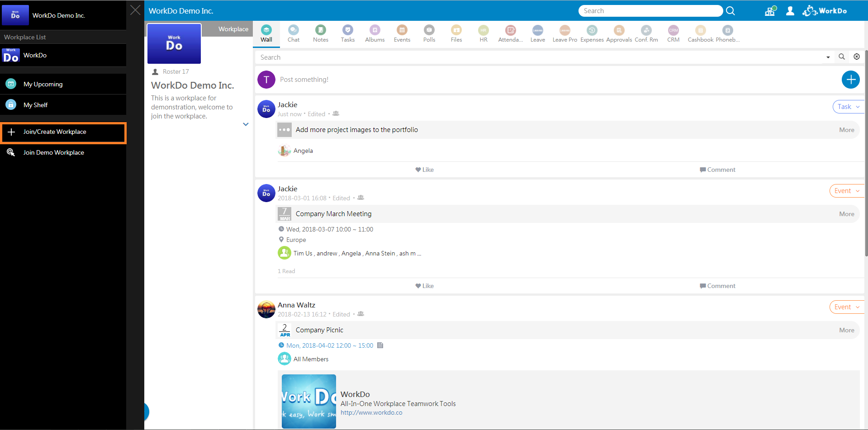Image resolution: width=868 pixels, height=430 pixels.
Task: Click the magnifier icon beside top search bar
Action: [730, 11]
